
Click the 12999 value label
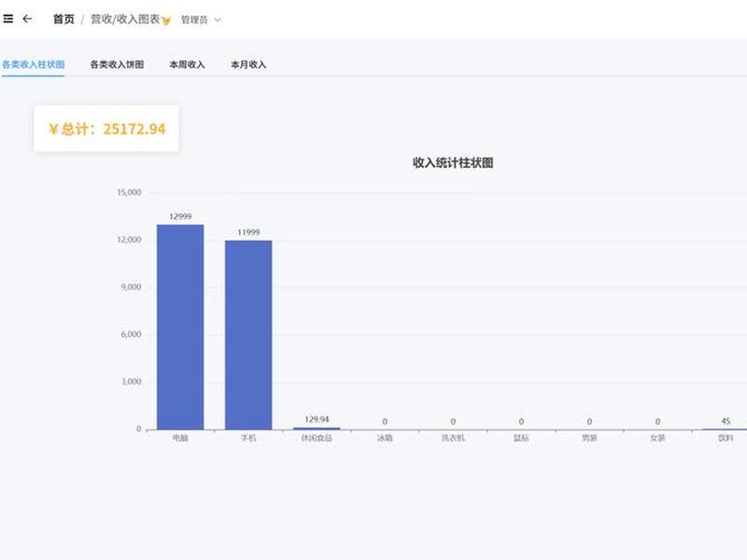(x=180, y=217)
